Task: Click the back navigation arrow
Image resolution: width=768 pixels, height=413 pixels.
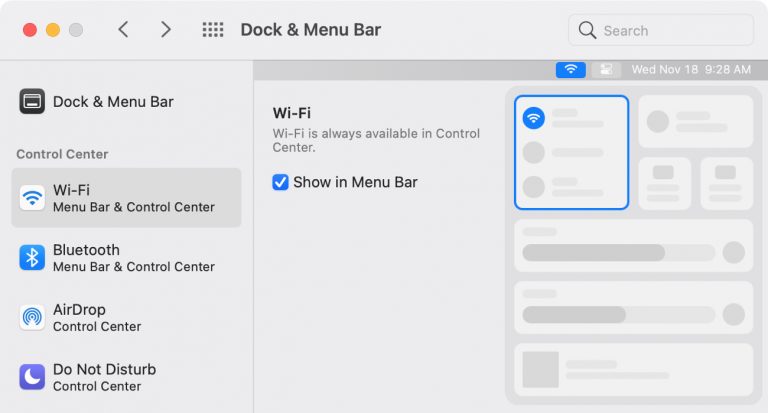Action: coord(123,30)
